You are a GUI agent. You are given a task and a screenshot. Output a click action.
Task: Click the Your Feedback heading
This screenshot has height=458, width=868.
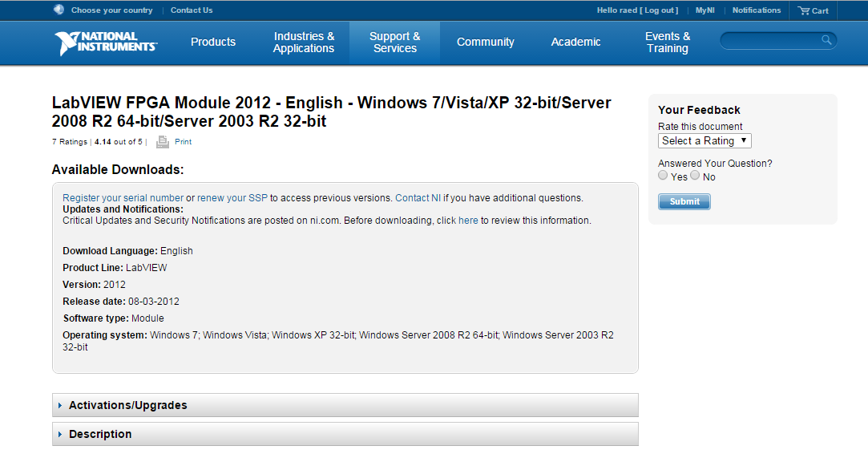point(699,110)
